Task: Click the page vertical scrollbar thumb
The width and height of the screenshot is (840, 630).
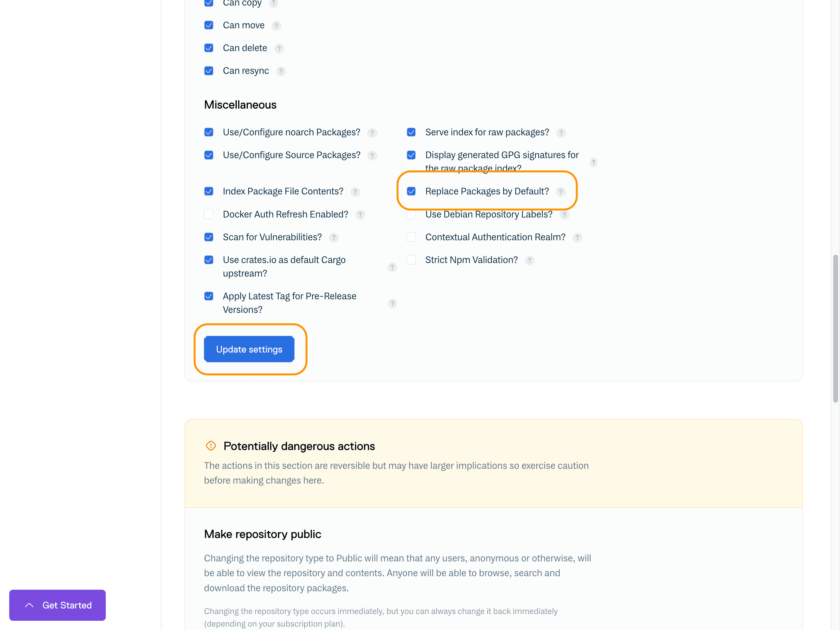Action: (835, 329)
